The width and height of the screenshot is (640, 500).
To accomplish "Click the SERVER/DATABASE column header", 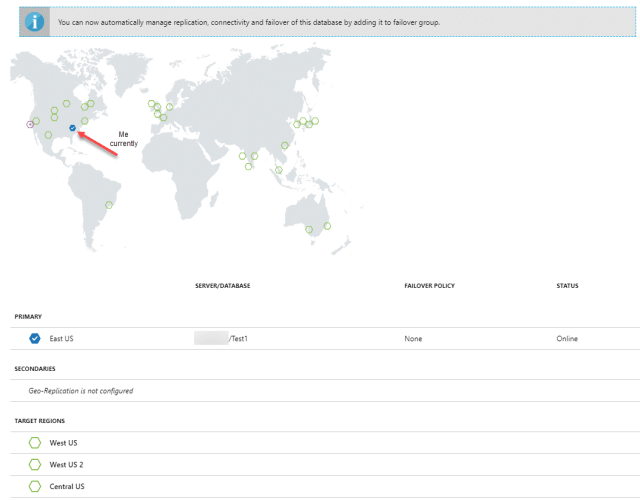I will [222, 286].
